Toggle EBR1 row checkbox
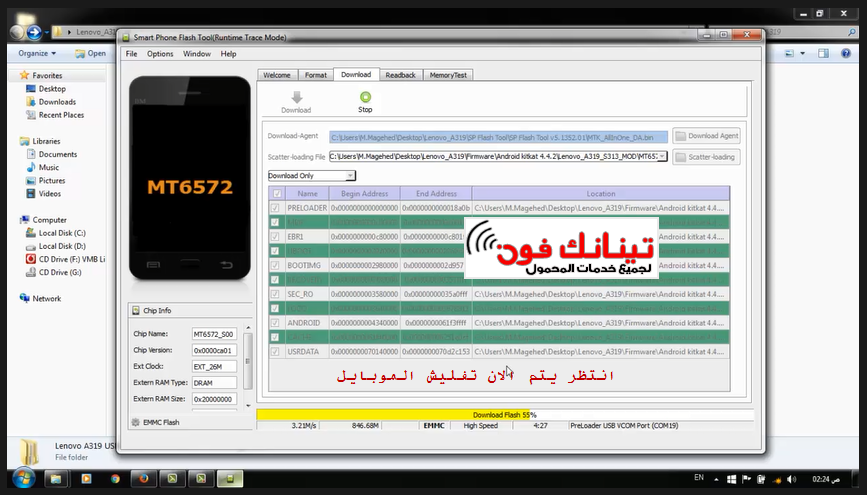This screenshot has width=867, height=495. (275, 237)
